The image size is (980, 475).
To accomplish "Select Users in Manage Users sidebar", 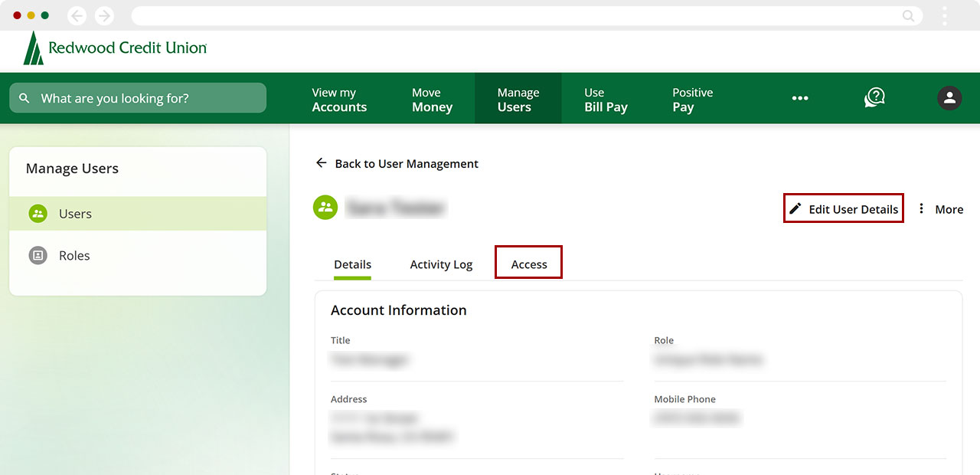I will tap(138, 214).
